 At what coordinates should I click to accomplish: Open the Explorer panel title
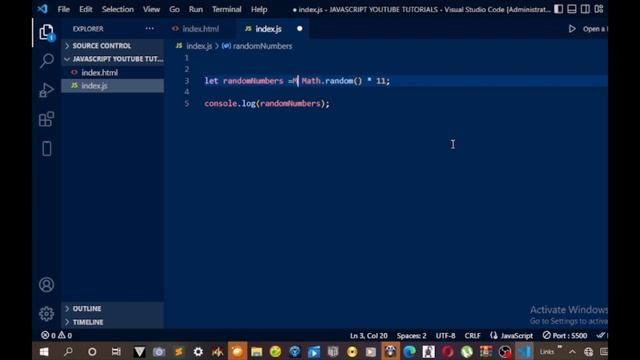click(88, 29)
